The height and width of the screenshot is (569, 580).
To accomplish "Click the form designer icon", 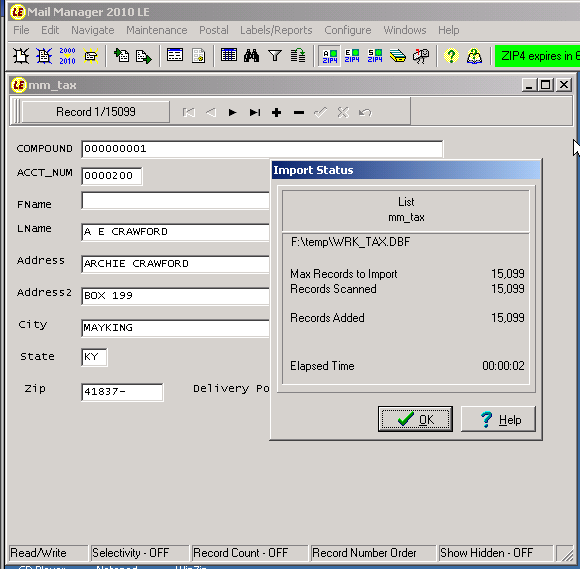I will click(198, 56).
